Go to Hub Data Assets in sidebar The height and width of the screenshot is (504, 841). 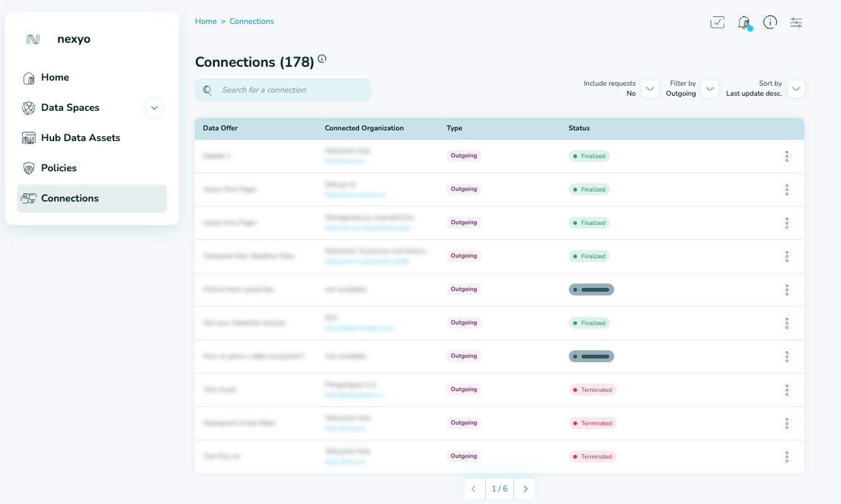[x=80, y=138]
